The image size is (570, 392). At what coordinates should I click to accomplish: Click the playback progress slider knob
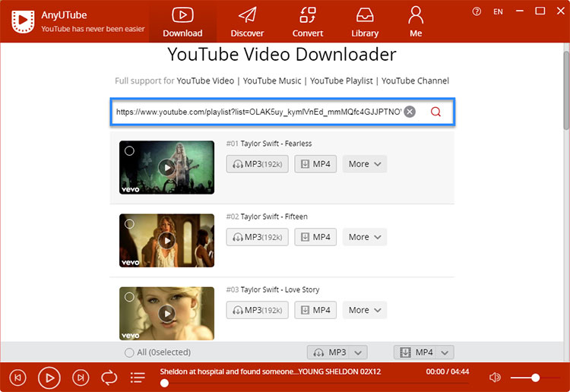164,383
